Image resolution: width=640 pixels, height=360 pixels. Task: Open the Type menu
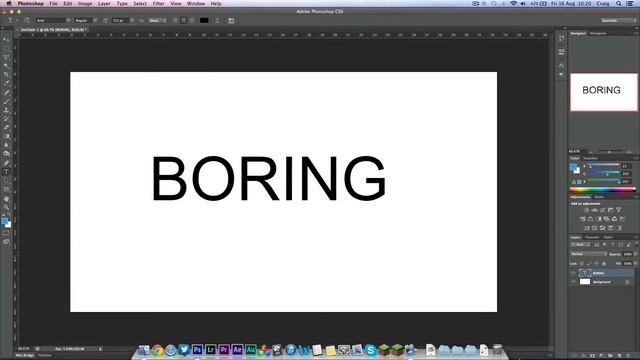click(122, 3)
